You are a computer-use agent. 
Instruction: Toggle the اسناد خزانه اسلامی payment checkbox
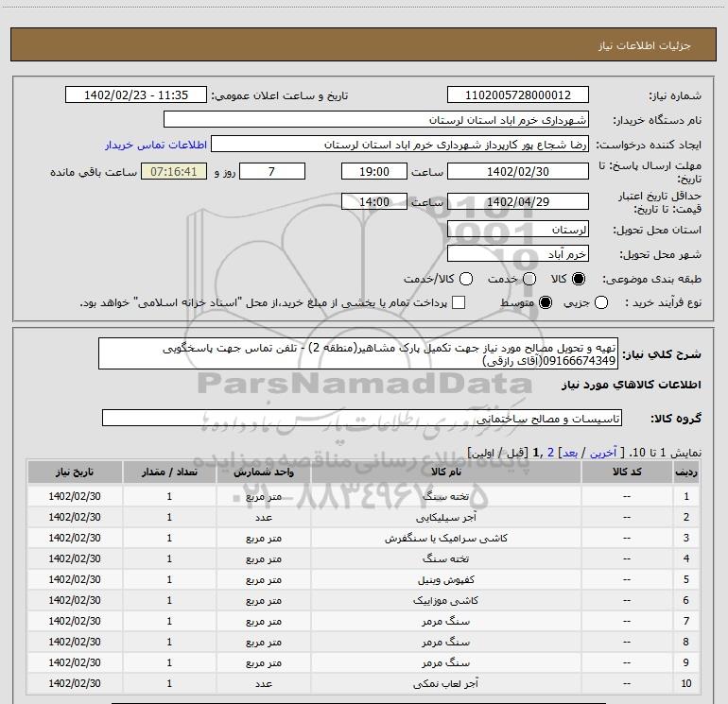[x=459, y=302]
